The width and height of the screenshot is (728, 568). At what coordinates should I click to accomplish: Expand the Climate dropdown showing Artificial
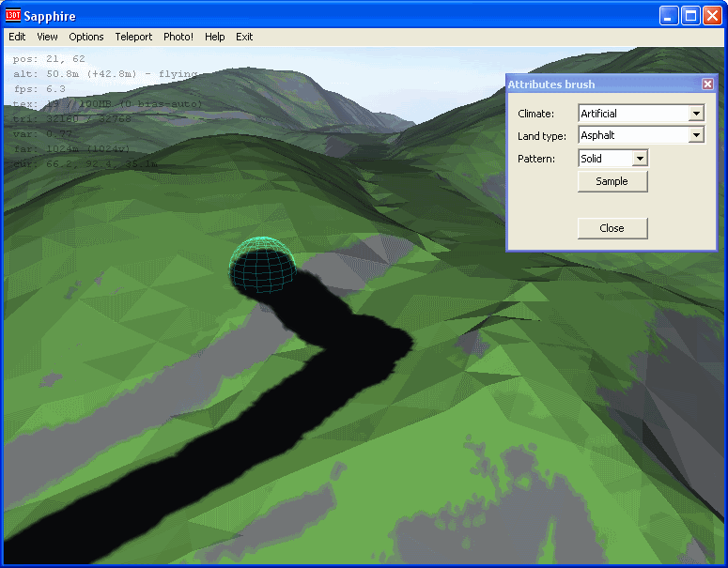[x=696, y=114]
